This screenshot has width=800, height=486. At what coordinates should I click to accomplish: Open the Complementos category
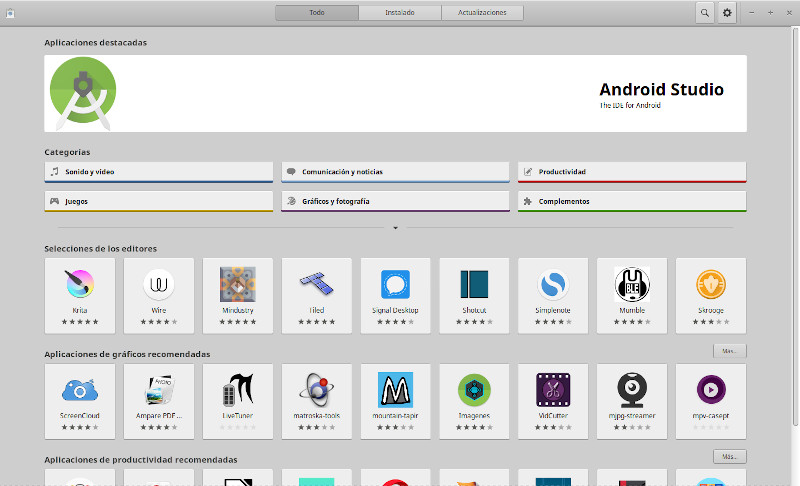click(x=632, y=201)
